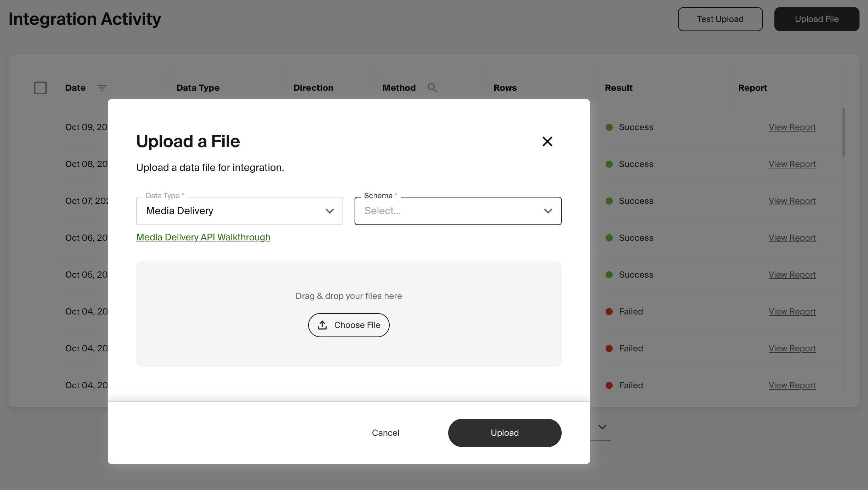Click the Upload File header button
Viewport: 868px width, 490px height.
(816, 19)
